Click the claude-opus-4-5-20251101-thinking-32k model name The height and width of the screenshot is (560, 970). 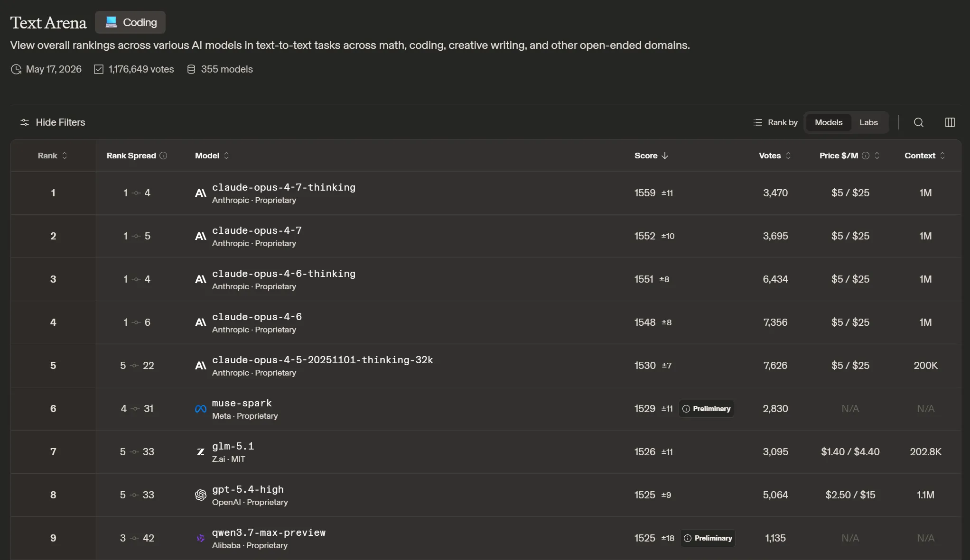[323, 360]
